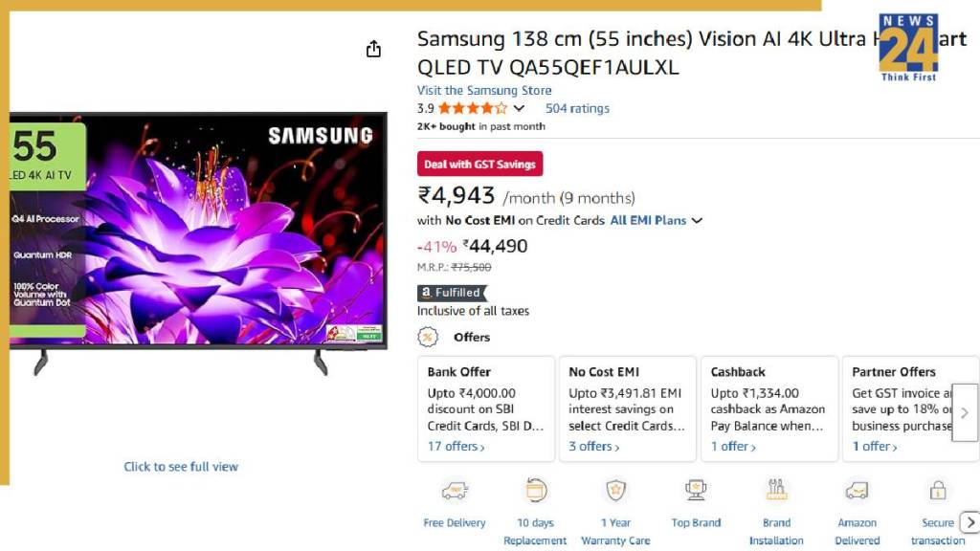Screen dimensions: 980x551
Task: Click the Brand Installation icon
Action: pos(776,491)
